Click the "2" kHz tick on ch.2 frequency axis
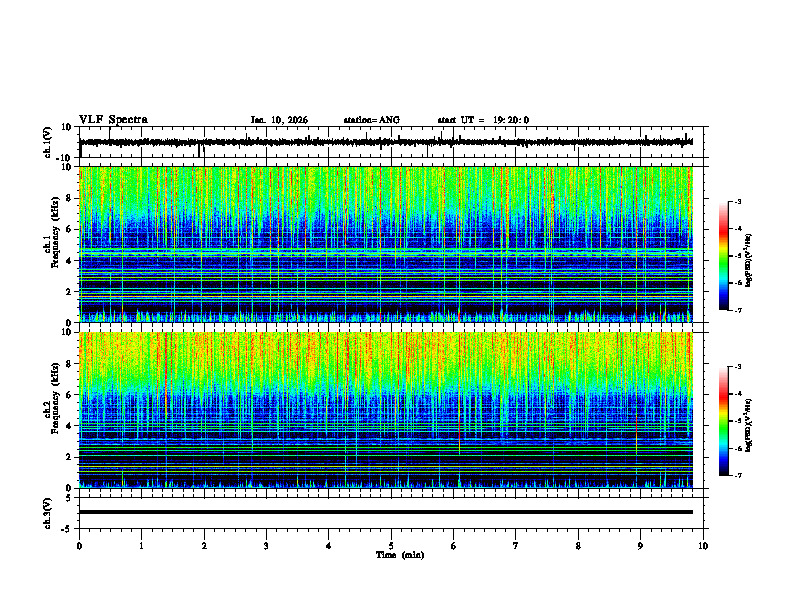Screen dimensions: 792x612 pyautogui.click(x=69, y=457)
